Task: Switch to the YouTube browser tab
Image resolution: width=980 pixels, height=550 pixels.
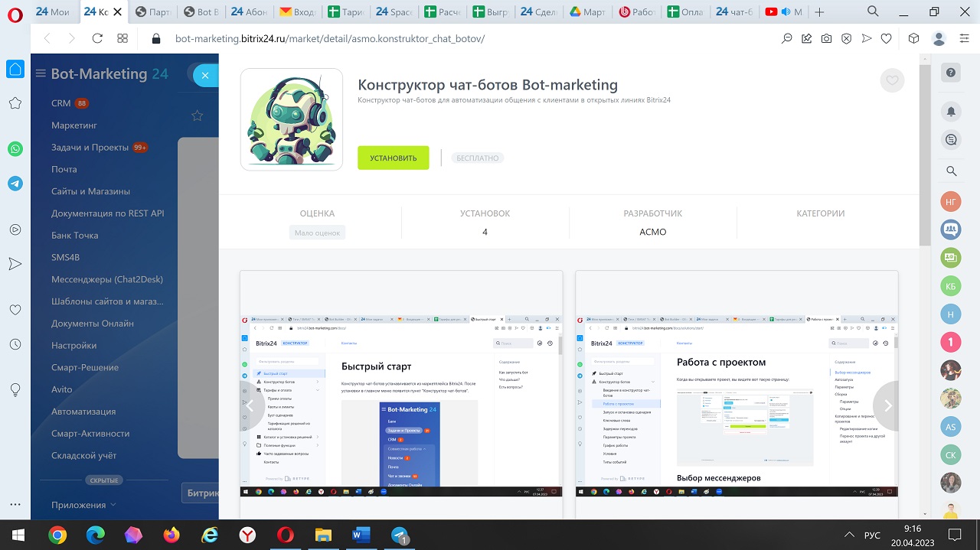Action: point(782,11)
